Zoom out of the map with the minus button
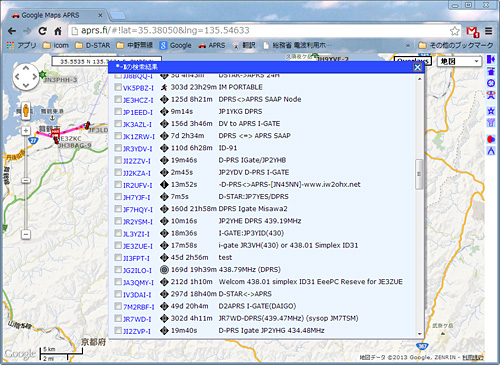The image size is (500, 365). click(26, 234)
